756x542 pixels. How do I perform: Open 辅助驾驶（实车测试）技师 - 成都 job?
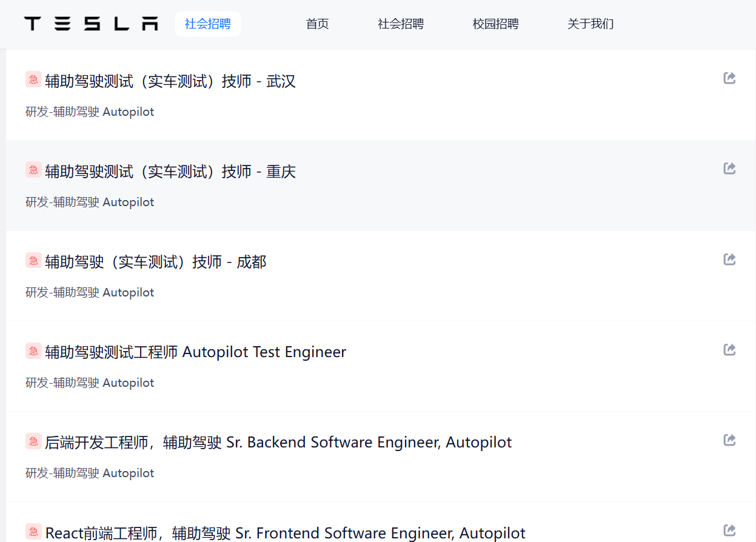(x=156, y=262)
